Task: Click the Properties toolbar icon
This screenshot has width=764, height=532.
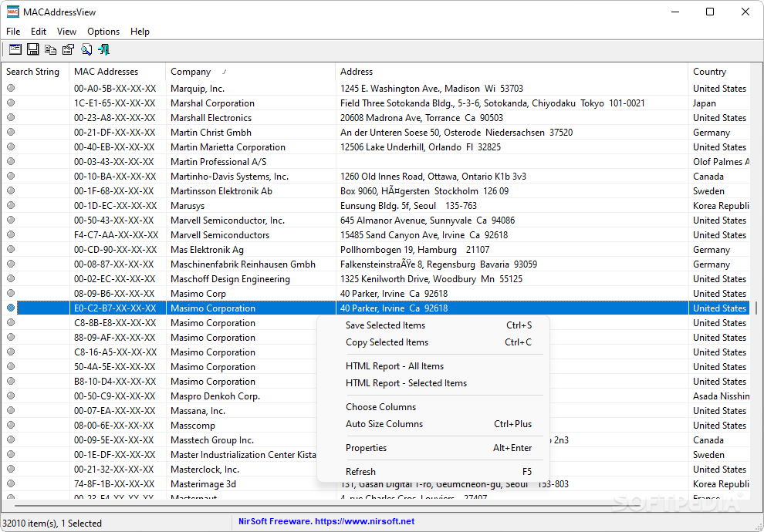Action: [x=68, y=49]
